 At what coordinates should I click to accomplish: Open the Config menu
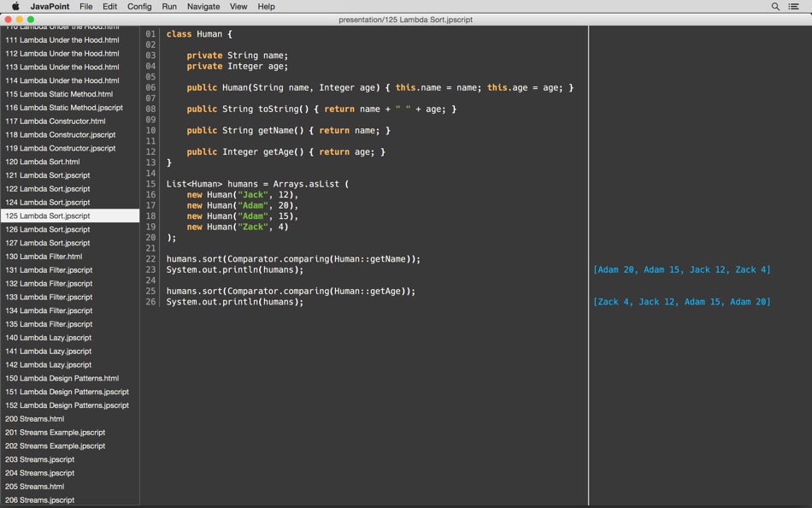tap(139, 7)
